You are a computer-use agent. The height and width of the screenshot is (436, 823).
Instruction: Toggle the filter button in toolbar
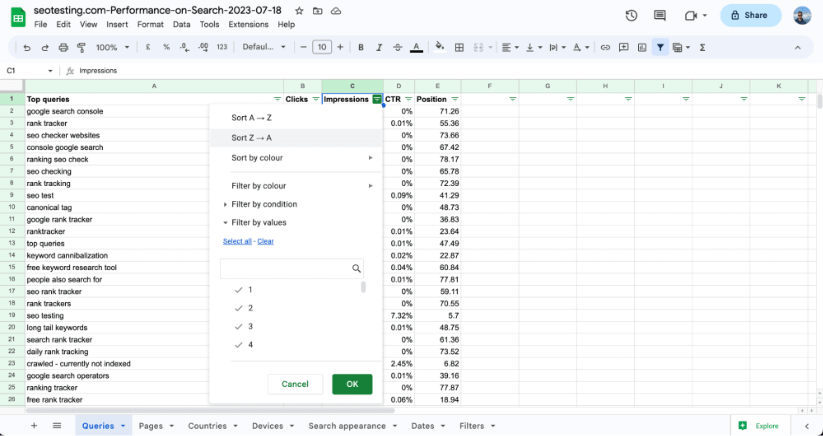[x=660, y=47]
